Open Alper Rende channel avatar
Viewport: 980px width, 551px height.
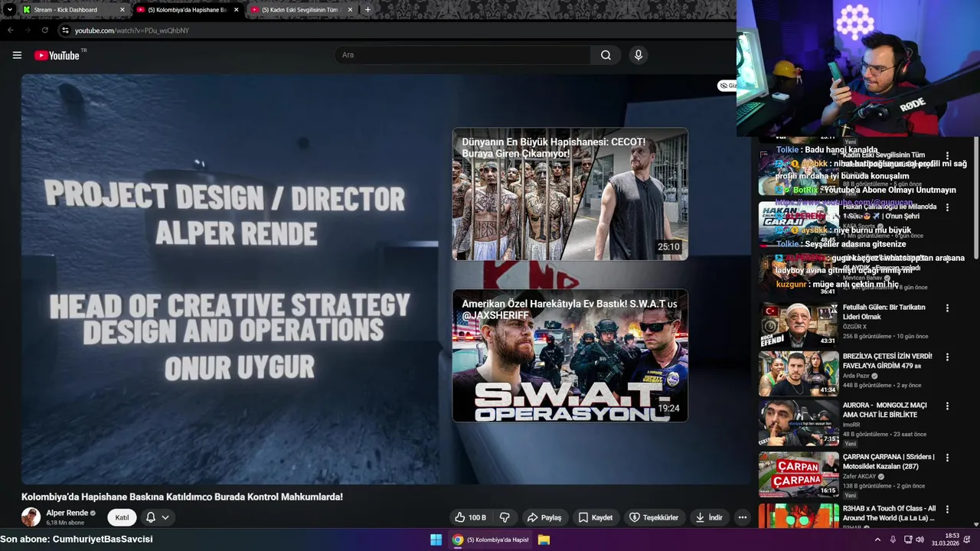point(31,517)
